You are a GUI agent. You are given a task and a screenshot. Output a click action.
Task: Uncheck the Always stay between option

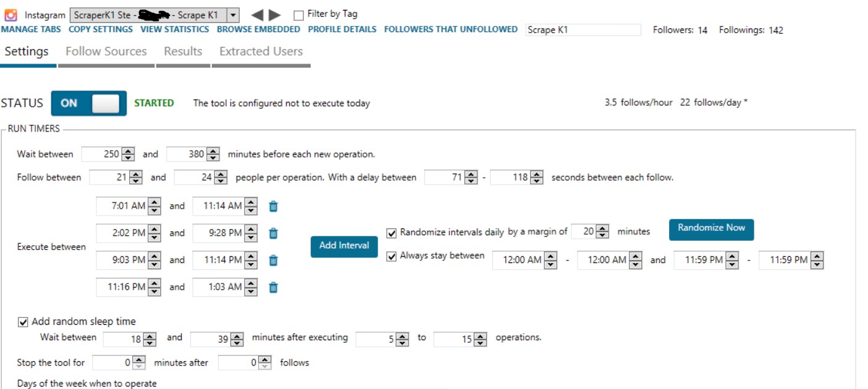391,256
